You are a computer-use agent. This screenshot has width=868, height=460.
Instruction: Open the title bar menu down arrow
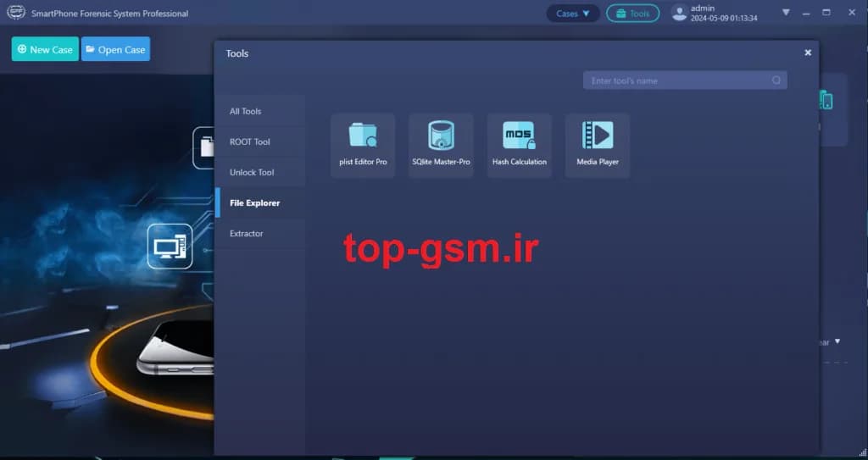[786, 12]
